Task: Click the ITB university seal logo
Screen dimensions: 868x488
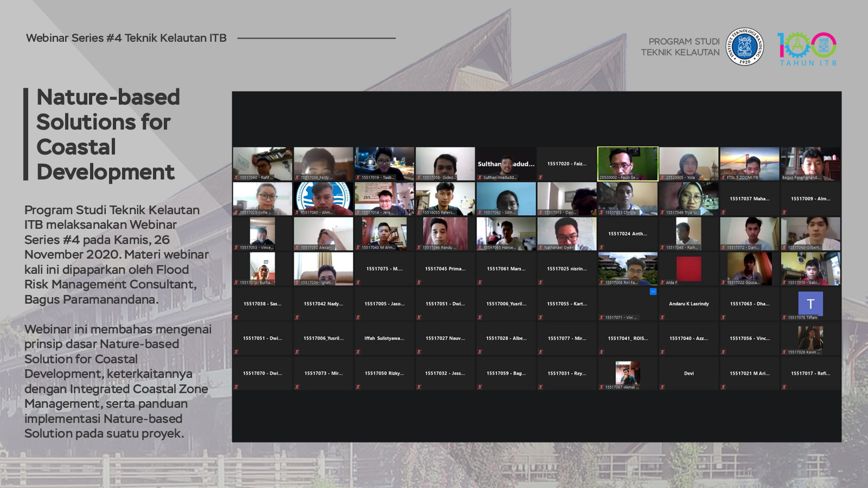Action: tap(744, 47)
